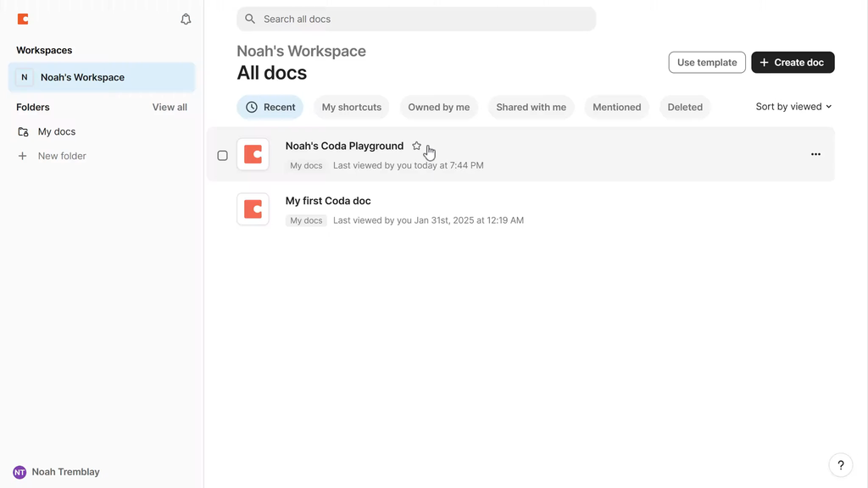The width and height of the screenshot is (868, 488).
Task: Click My docs tag under My first Coda doc
Action: (x=306, y=220)
